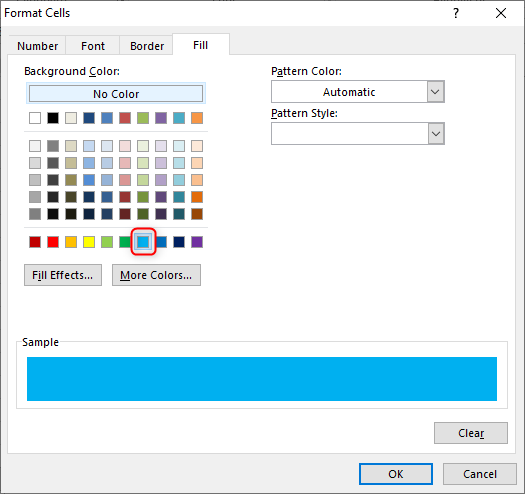Choose the standard light green swatch
Screen dimensions: 525x494
(x=107, y=242)
